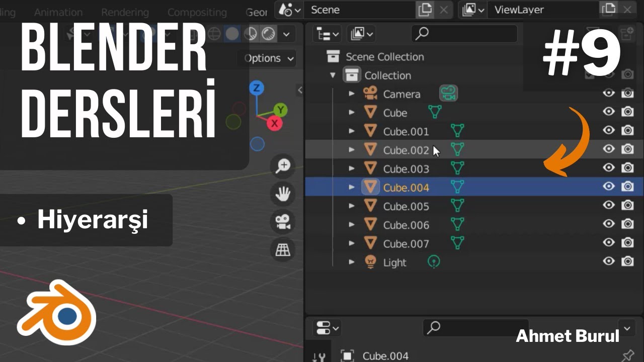
Task: Select Cube.001 in the outliner
Action: 406,131
